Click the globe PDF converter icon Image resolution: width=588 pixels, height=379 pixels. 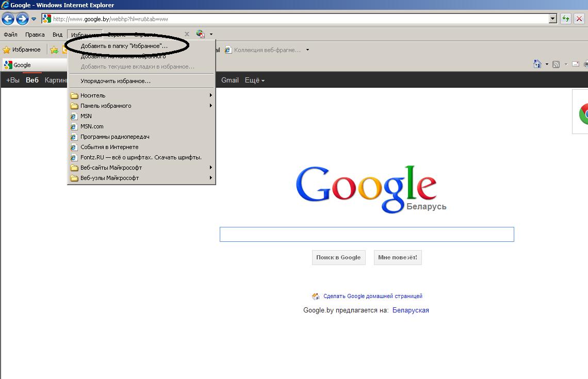point(201,34)
